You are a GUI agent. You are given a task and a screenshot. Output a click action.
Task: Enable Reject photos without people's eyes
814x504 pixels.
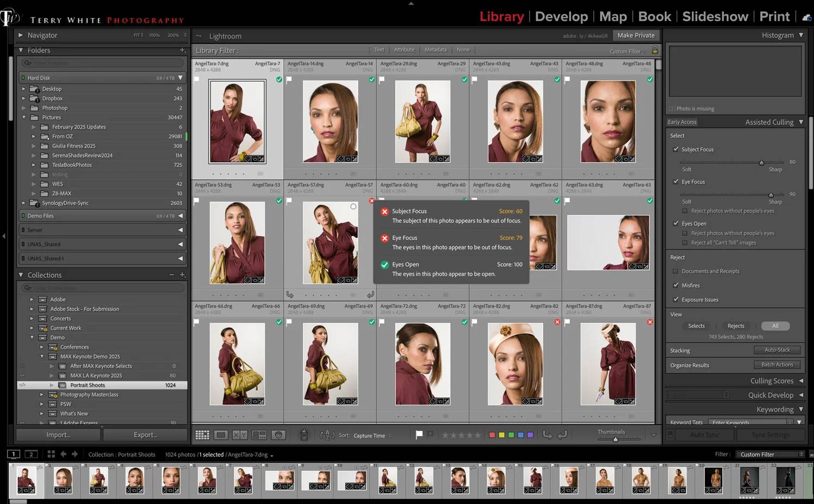(685, 211)
